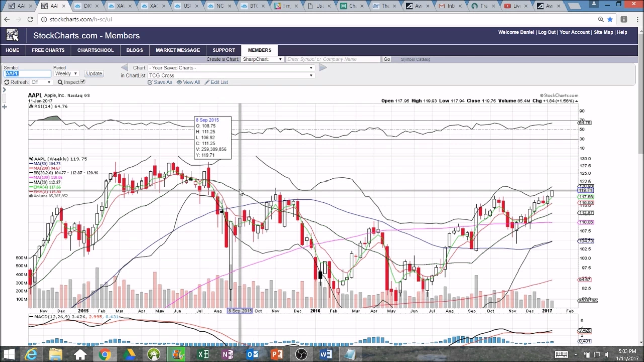Open Word from the taskbar
This screenshot has height=362, width=644.
coord(326,355)
